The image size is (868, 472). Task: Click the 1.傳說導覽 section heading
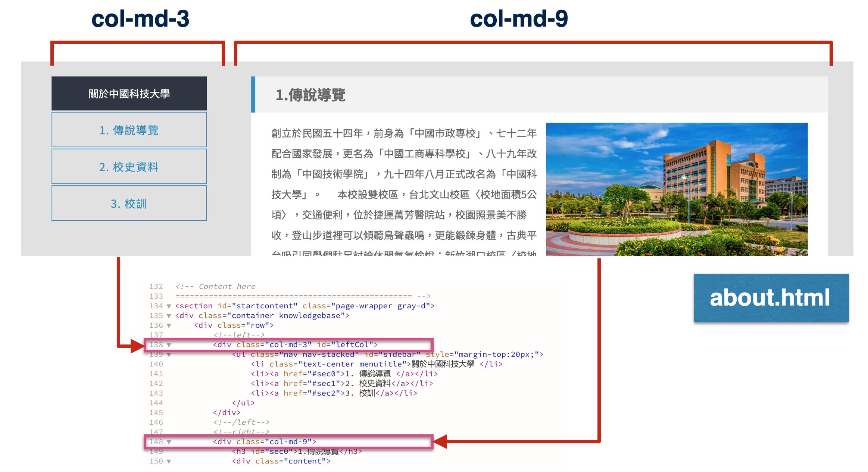[x=310, y=95]
